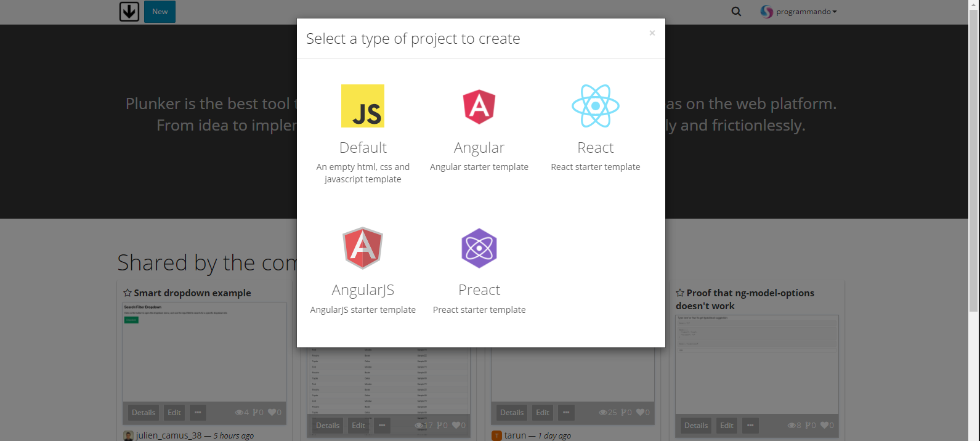Click tarun's orange avatar icon
Screen dimensions: 980x441
click(496, 435)
